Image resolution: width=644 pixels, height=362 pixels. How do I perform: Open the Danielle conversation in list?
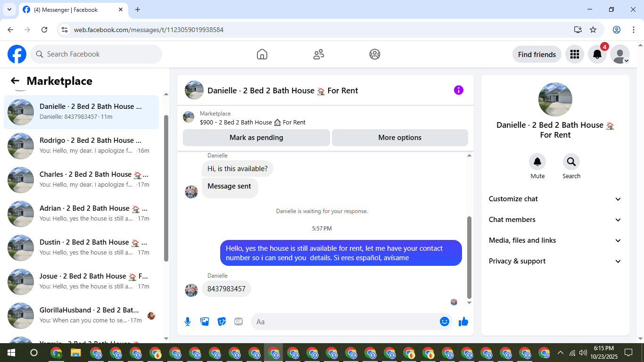81,112
